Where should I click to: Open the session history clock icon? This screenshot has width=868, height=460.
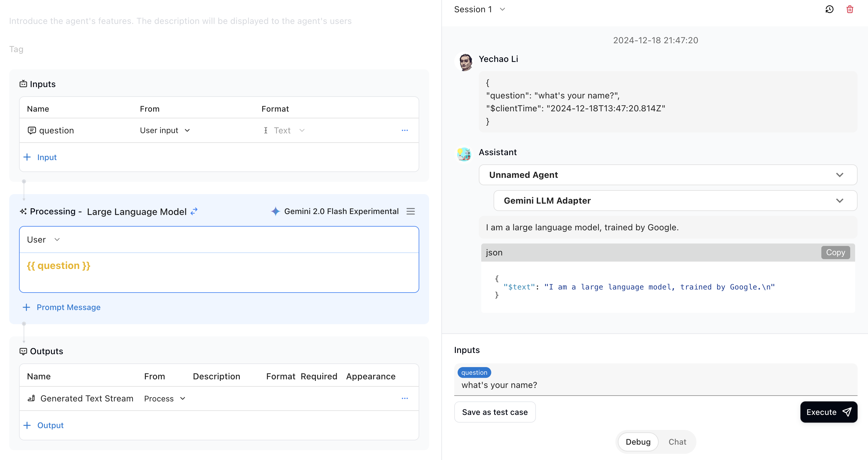829,10
